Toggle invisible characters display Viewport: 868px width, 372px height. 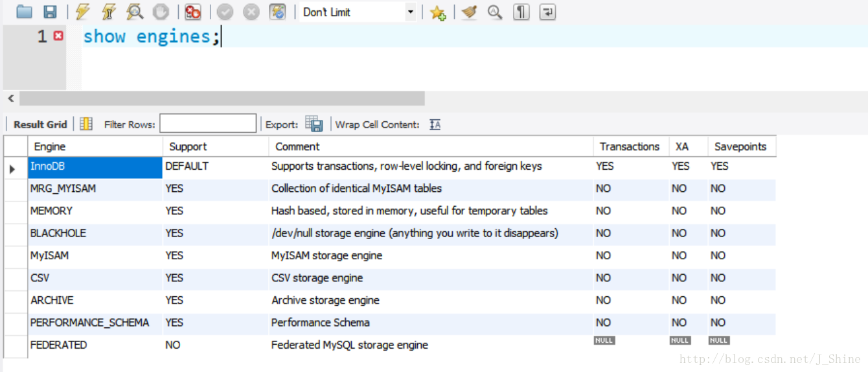point(521,12)
